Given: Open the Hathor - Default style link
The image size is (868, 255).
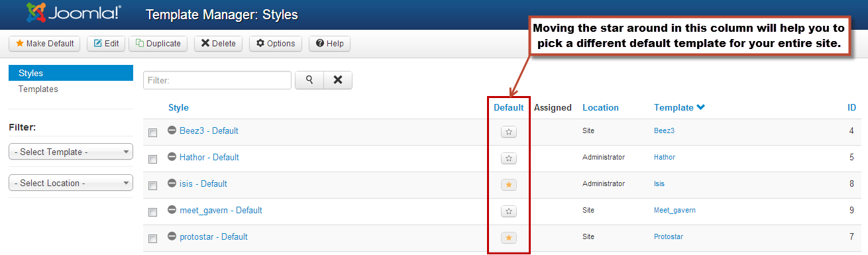Looking at the screenshot, I should click(x=209, y=158).
